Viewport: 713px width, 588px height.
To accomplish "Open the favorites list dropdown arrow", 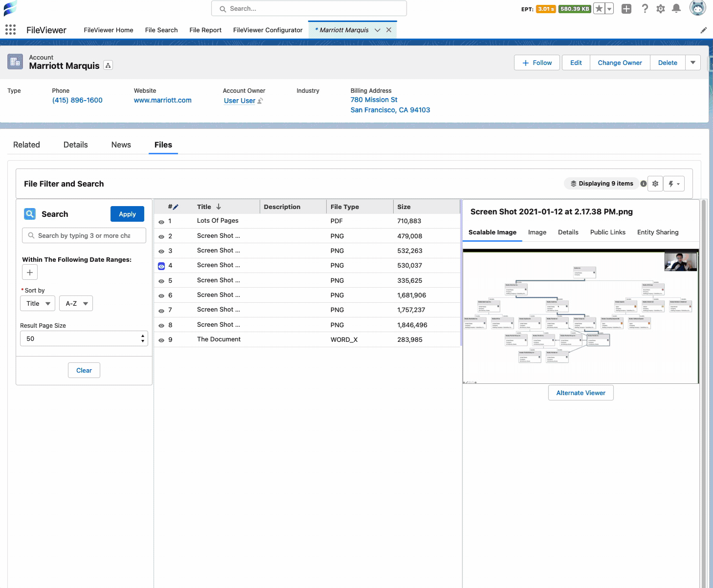I will [609, 9].
